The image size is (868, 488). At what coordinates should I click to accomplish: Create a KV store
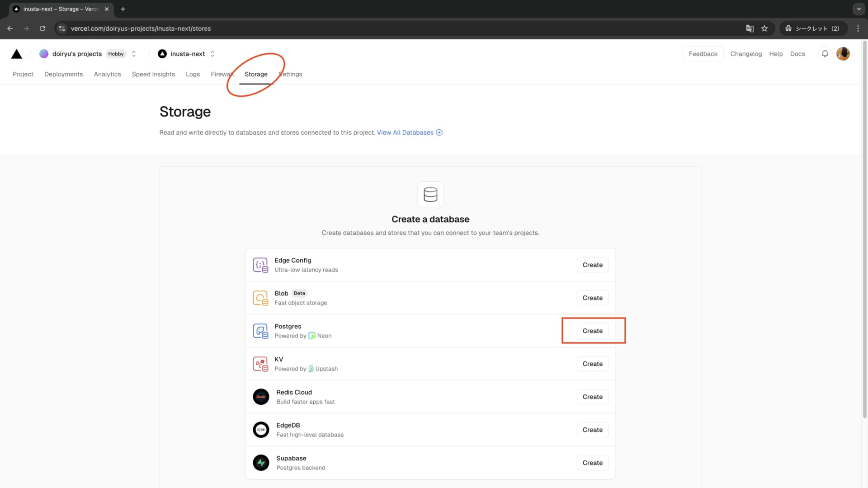point(592,364)
